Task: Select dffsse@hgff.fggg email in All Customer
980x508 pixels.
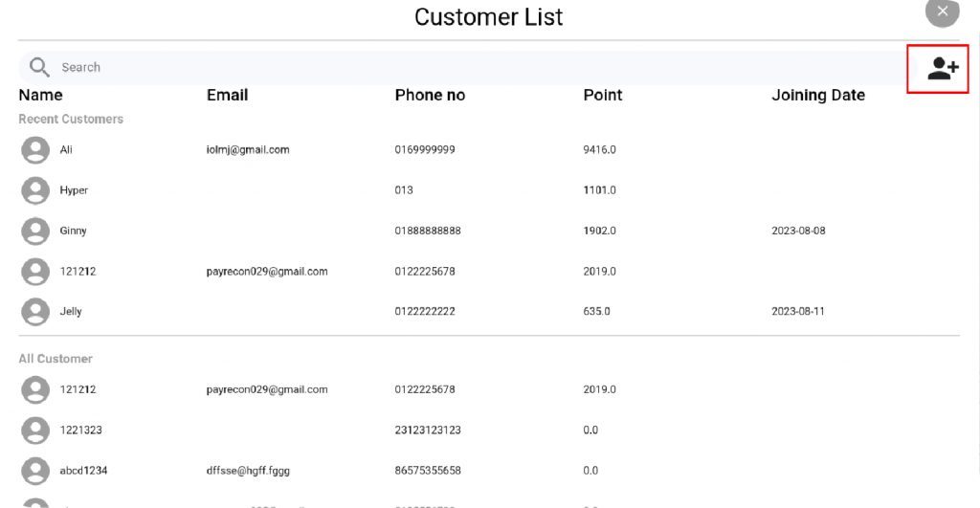Action: coord(248,471)
